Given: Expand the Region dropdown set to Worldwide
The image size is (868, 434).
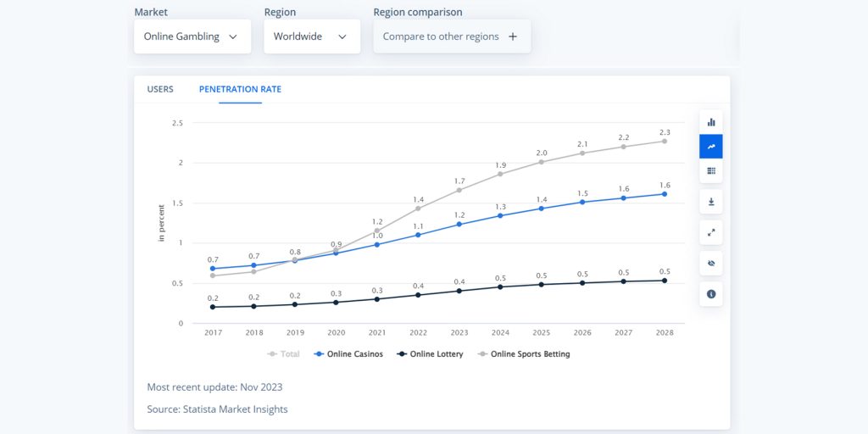Looking at the screenshot, I should tap(311, 36).
